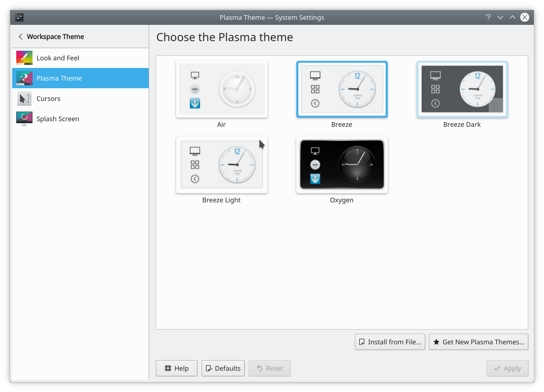Select the Breeze Dark theme thumbnail
544x392 pixels.
[462, 89]
